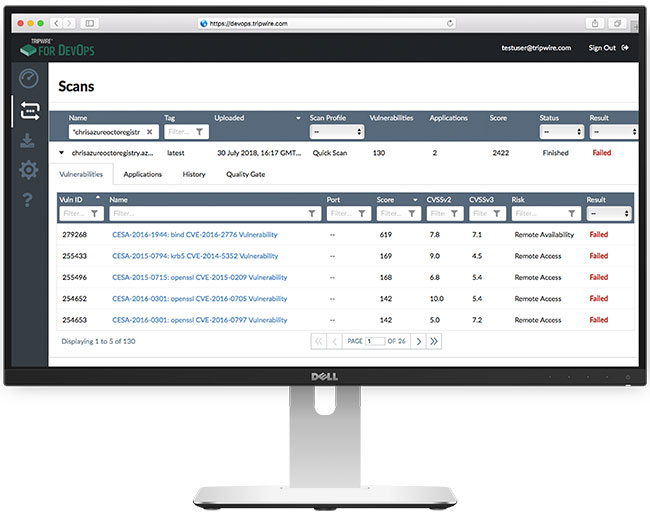The image size is (650, 512).
Task: Open the Scan Profile filter dropdown
Action: [332, 131]
